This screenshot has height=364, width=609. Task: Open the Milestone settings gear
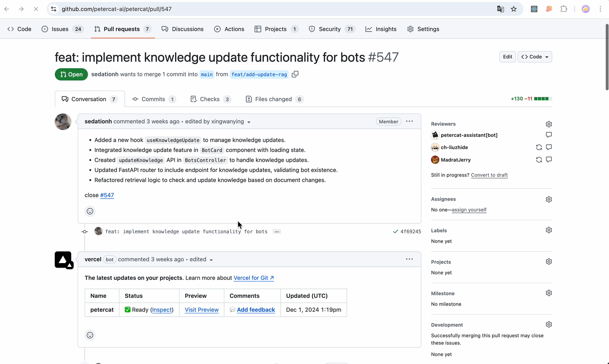click(x=548, y=293)
